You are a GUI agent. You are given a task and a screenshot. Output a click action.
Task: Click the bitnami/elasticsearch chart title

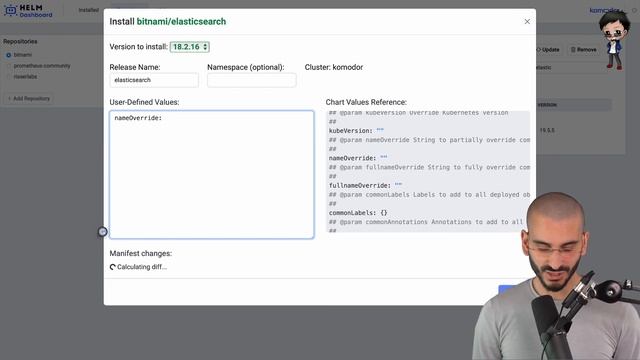[181, 22]
